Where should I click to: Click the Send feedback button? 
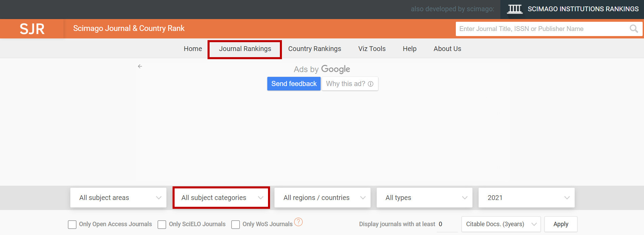point(294,84)
